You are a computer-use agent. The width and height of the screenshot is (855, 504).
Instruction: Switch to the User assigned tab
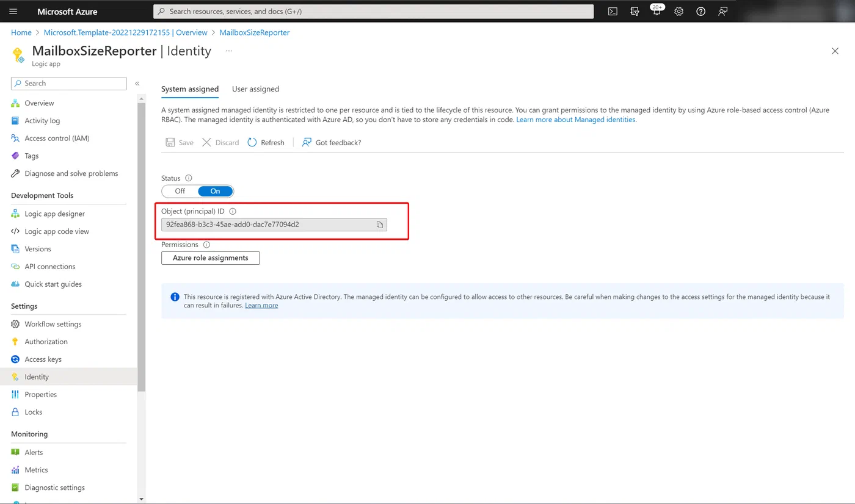255,89
